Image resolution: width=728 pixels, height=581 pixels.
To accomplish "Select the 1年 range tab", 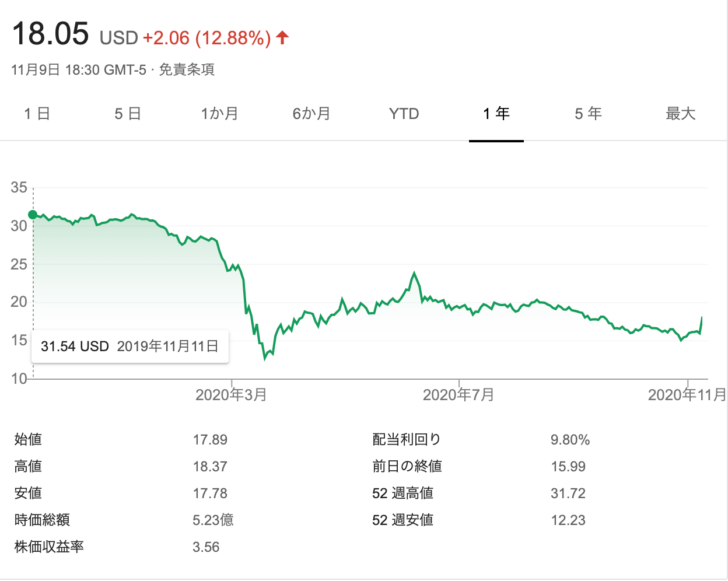I will pyautogui.click(x=496, y=114).
